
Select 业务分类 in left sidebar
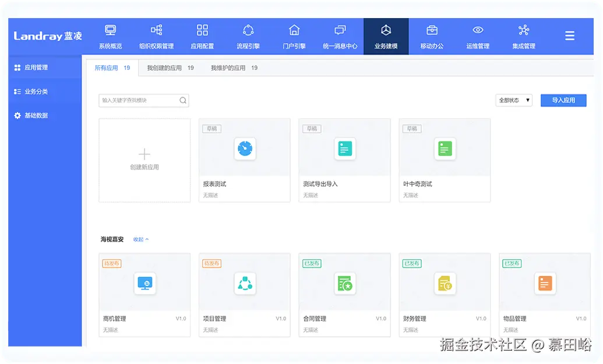click(x=45, y=91)
